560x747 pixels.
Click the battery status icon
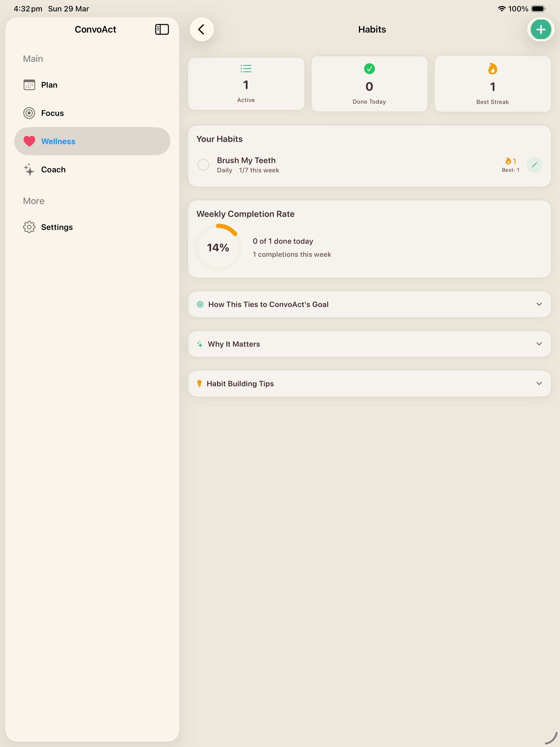538,9
